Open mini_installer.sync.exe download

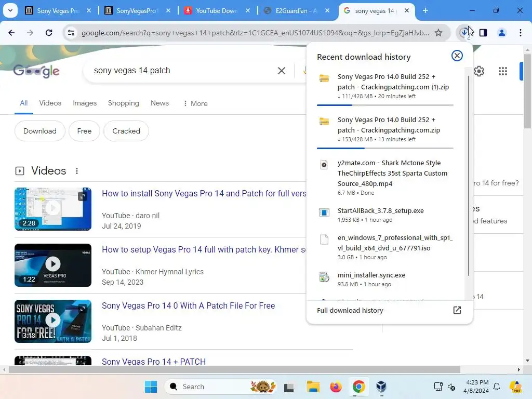[385, 279]
